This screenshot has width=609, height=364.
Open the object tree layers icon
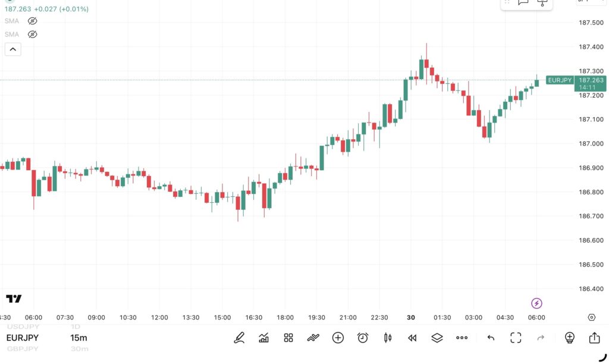click(437, 338)
